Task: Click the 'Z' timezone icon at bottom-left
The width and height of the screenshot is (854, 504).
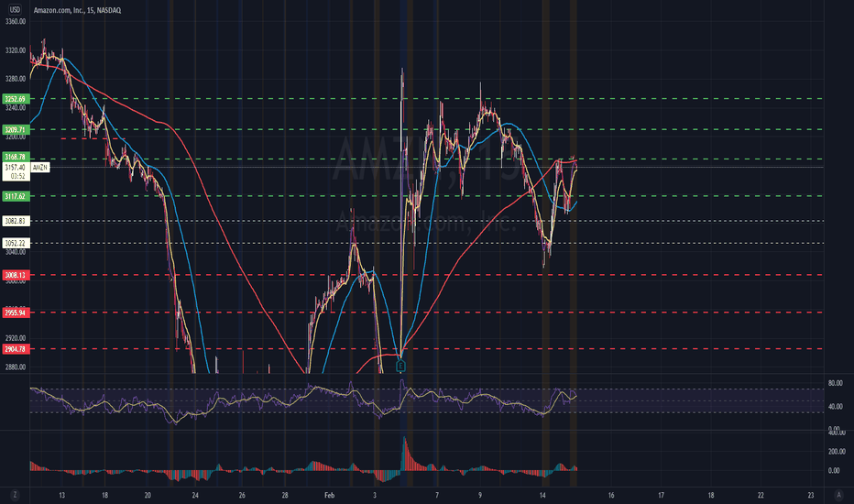Action: point(15,495)
